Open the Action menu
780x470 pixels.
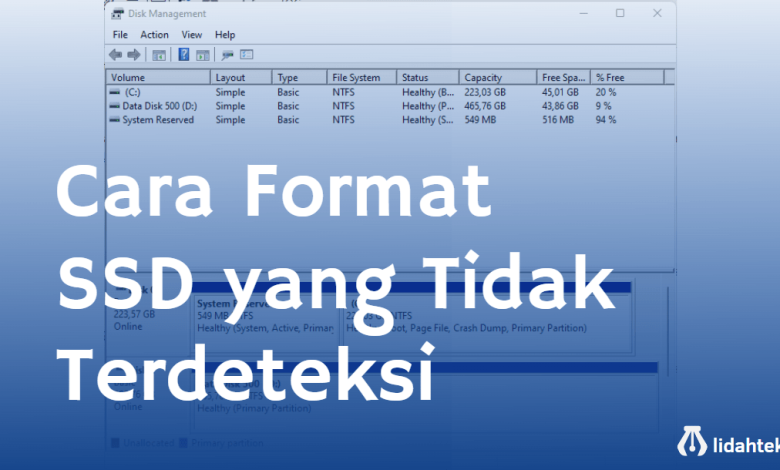click(x=154, y=35)
